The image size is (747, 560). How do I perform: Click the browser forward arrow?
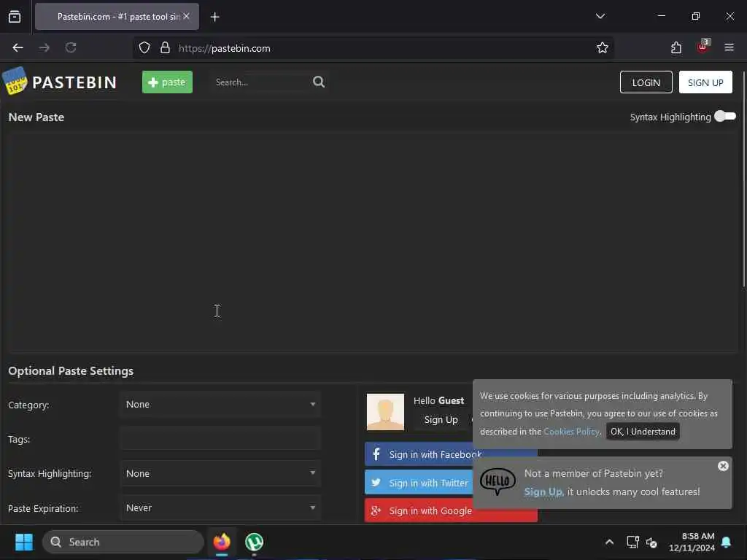pyautogui.click(x=44, y=47)
